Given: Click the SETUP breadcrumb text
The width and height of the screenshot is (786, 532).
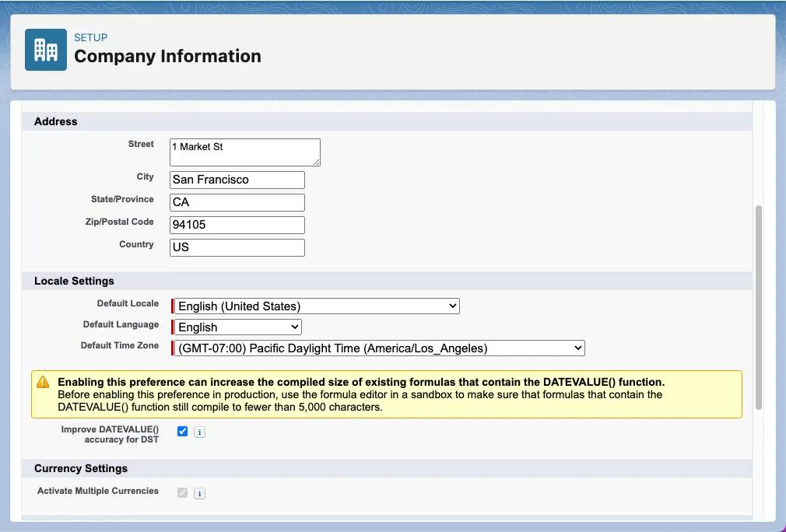Looking at the screenshot, I should [x=91, y=37].
